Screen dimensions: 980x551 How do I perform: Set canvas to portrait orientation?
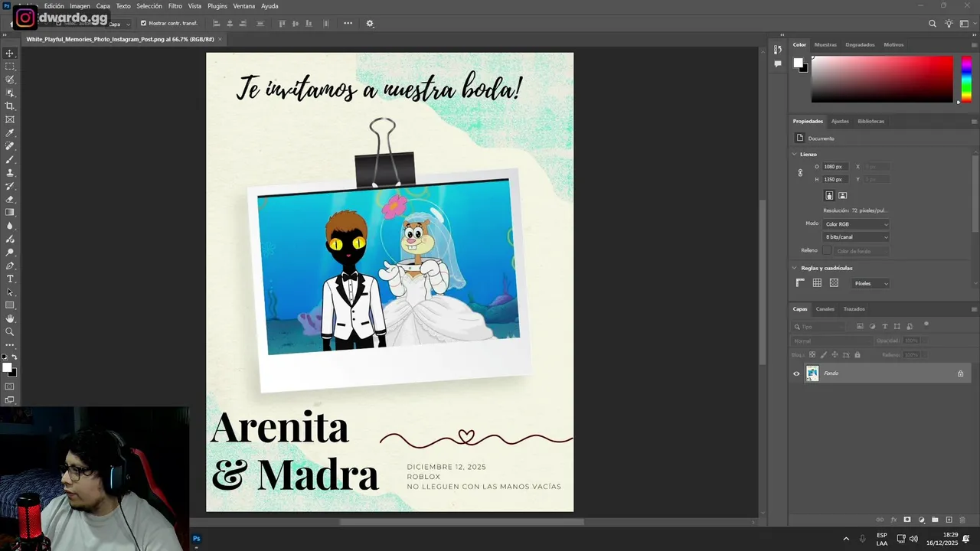click(829, 196)
